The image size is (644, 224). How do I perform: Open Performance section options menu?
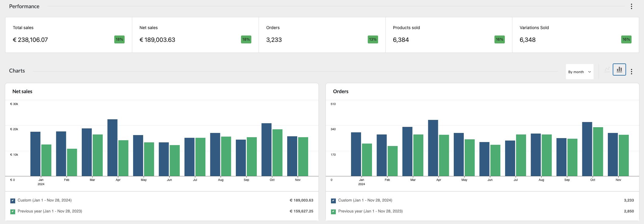(x=631, y=6)
